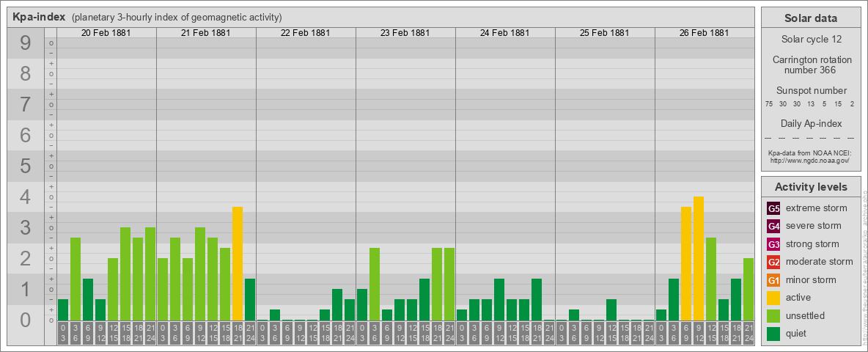
Task: Click the '0 3' time label under 20 Feb
Action: pos(63,334)
